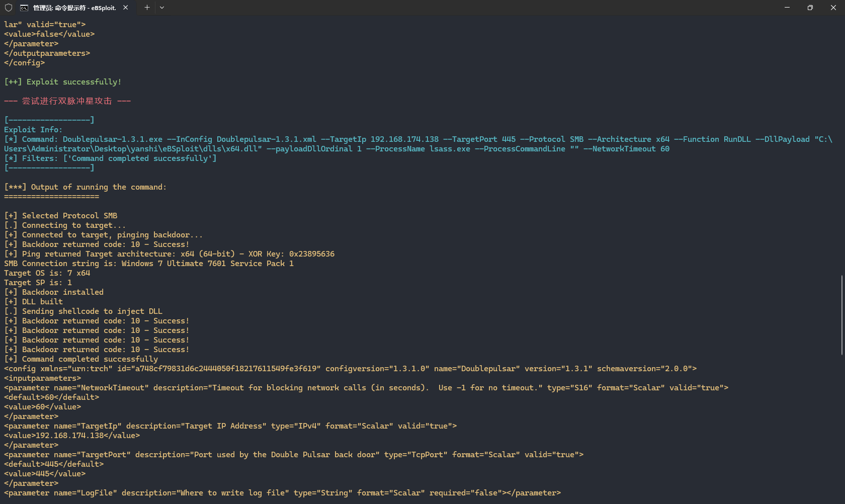Image resolution: width=845 pixels, height=504 pixels.
Task: Select the eBSploit command prompt tab
Action: click(x=74, y=8)
